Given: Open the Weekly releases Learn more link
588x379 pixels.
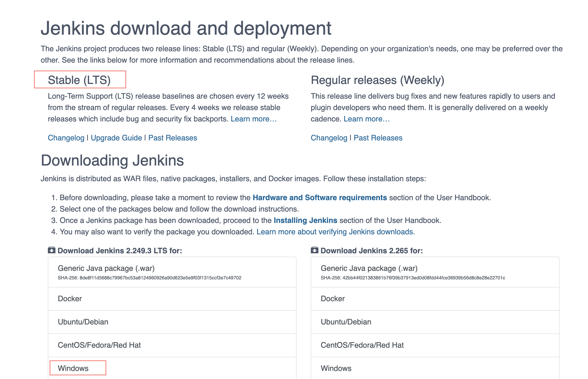Looking at the screenshot, I should [x=367, y=119].
